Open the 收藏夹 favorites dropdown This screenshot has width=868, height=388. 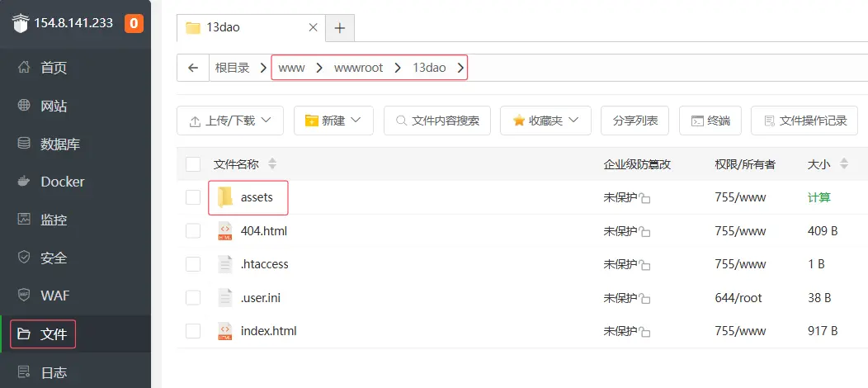(x=545, y=121)
